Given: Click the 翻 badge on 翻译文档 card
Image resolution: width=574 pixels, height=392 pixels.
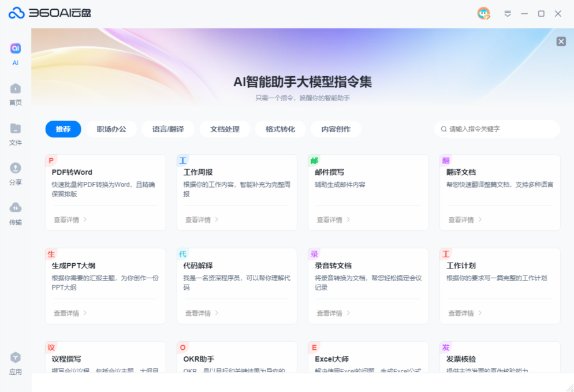Looking at the screenshot, I should click(445, 160).
